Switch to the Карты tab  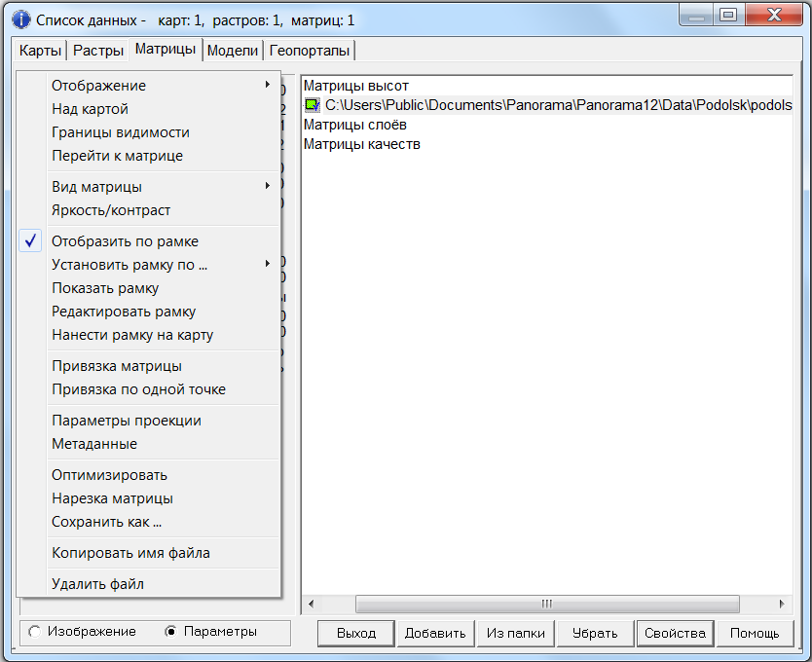[x=41, y=51]
